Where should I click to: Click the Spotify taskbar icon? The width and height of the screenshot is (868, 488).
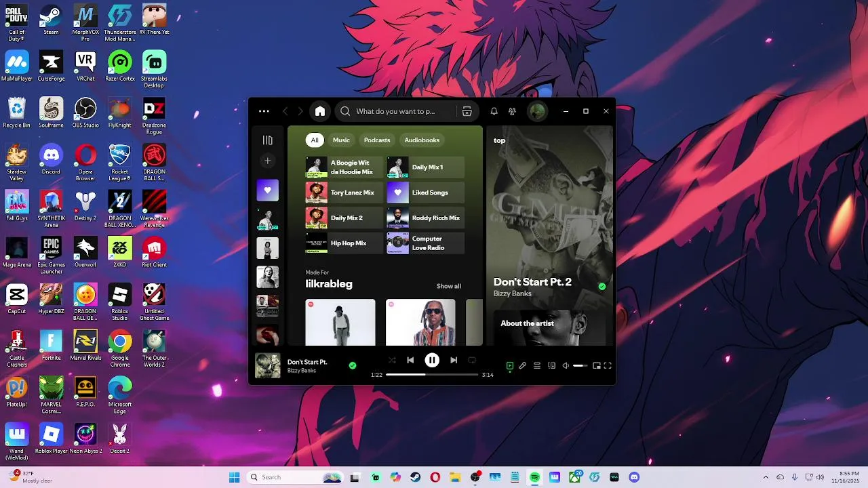coord(534,477)
